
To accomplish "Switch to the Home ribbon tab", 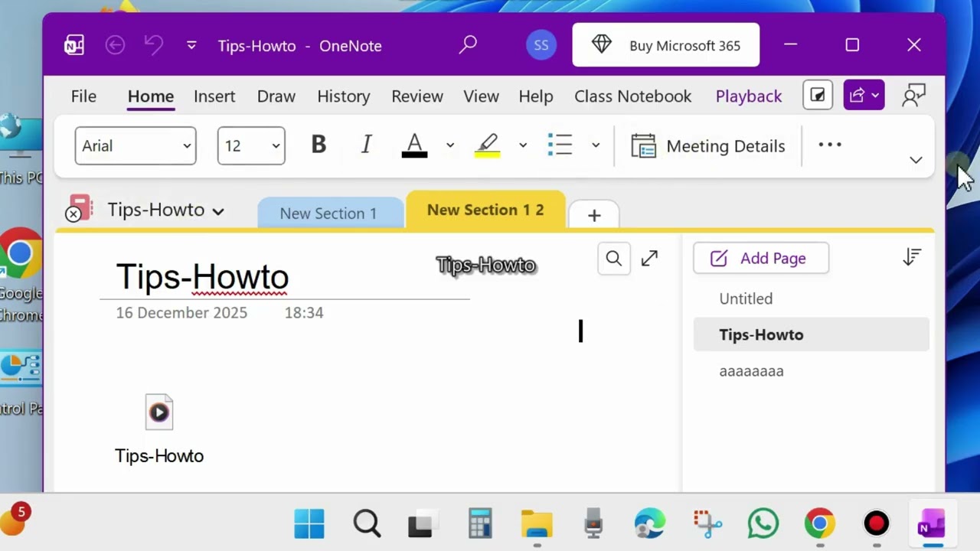I will pyautogui.click(x=151, y=96).
